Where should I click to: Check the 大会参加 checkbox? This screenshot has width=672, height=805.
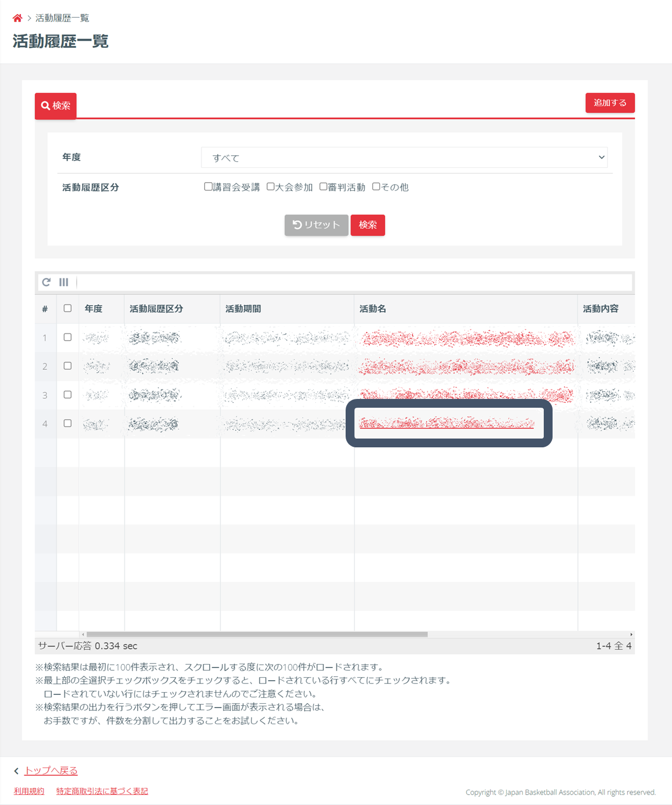(270, 187)
